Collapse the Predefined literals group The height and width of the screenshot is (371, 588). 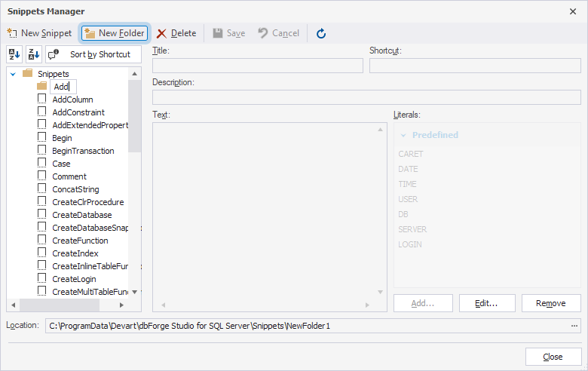403,135
